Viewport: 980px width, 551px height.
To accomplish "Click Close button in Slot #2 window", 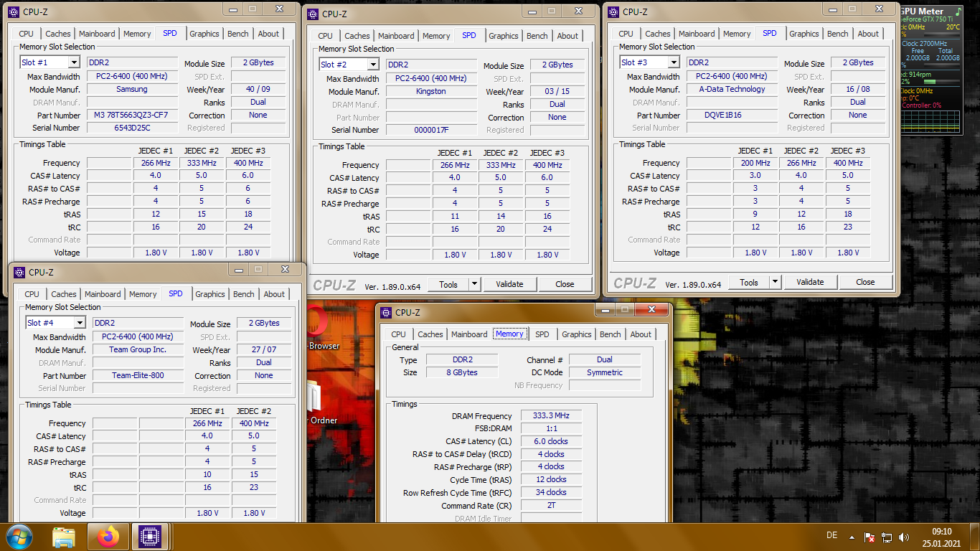I will [565, 284].
